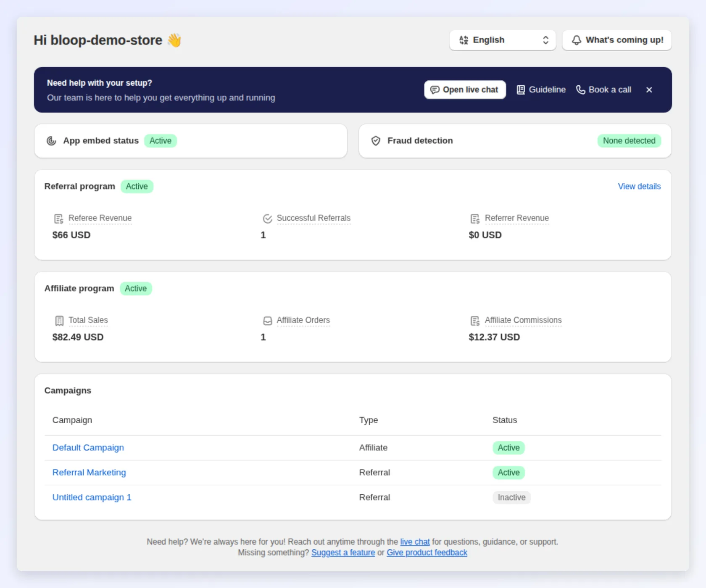The width and height of the screenshot is (706, 588).
Task: Click the App embed status icon
Action: pyautogui.click(x=51, y=141)
